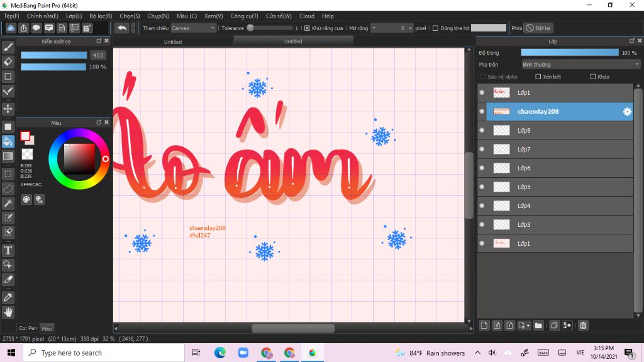Toggle visibility of layer Lớp3

[x=482, y=225]
